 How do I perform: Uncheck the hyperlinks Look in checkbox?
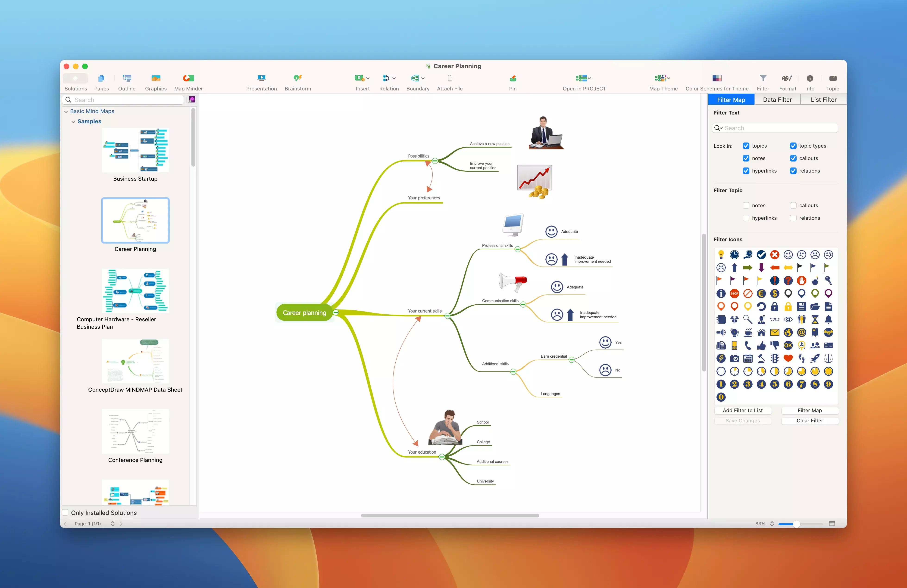tap(746, 171)
